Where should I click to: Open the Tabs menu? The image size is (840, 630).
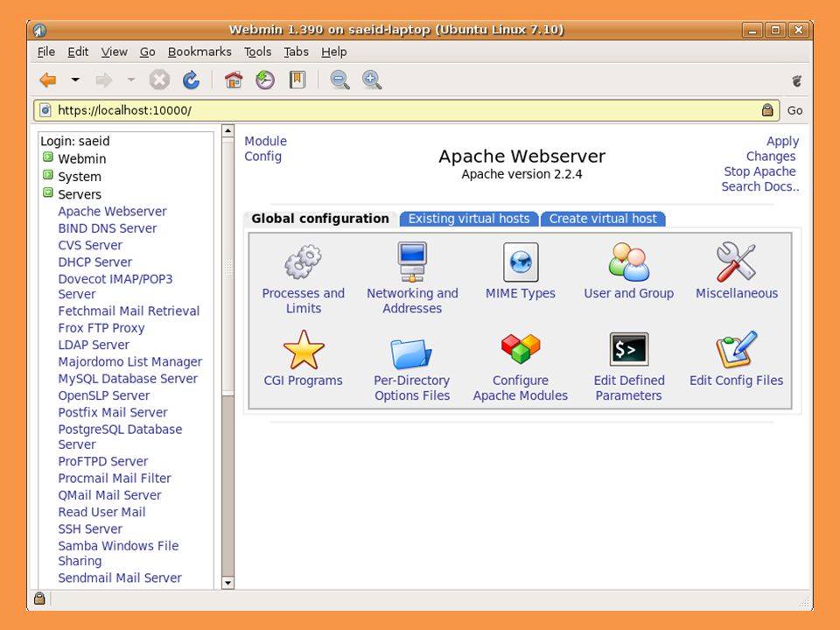(296, 52)
